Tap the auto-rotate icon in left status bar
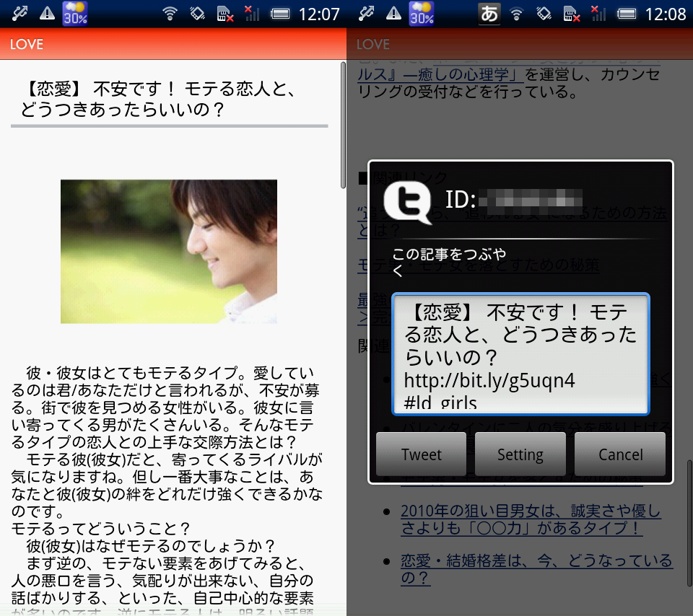Image resolution: width=693 pixels, height=616 pixels. pos(197,14)
